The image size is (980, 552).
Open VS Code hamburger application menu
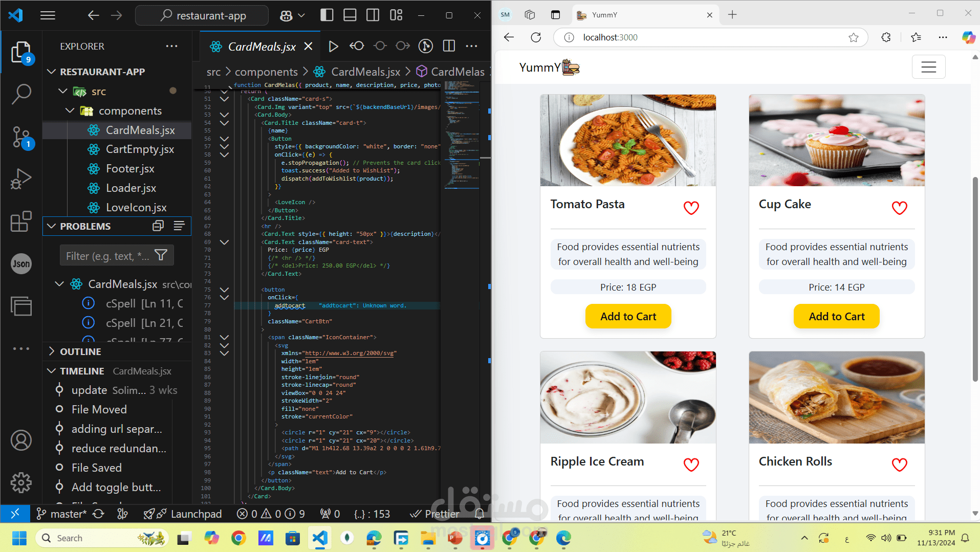click(48, 15)
